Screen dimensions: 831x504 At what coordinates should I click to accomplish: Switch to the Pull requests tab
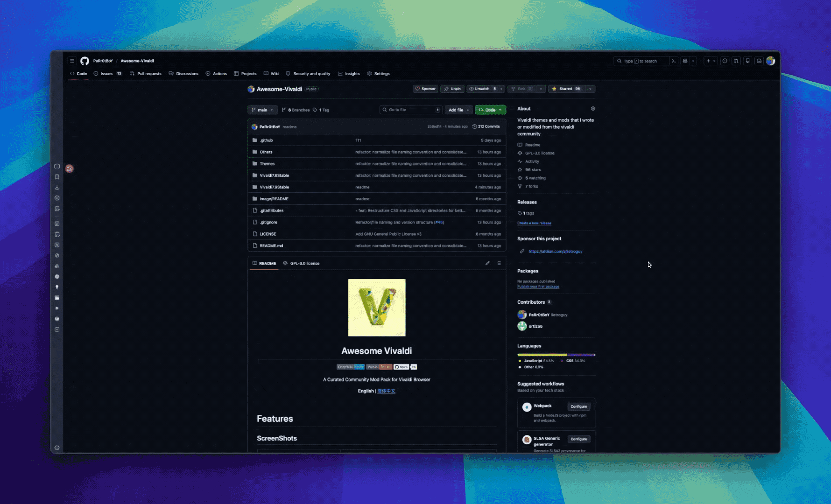pyautogui.click(x=146, y=74)
